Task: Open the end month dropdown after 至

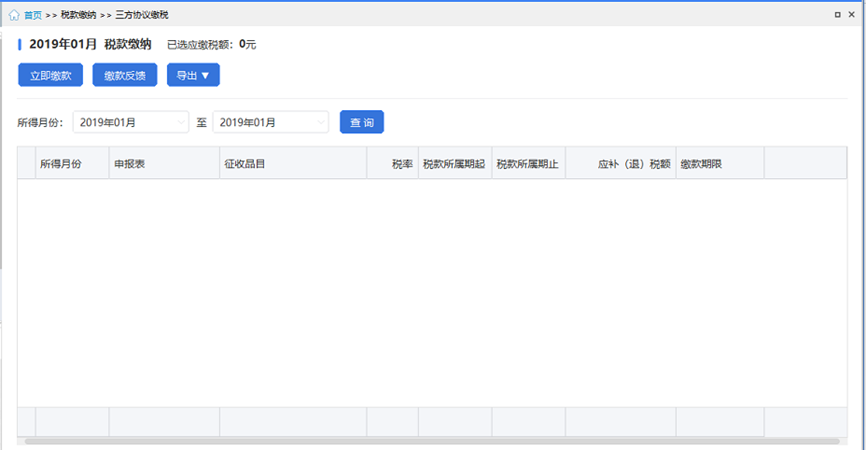Action: click(270, 122)
